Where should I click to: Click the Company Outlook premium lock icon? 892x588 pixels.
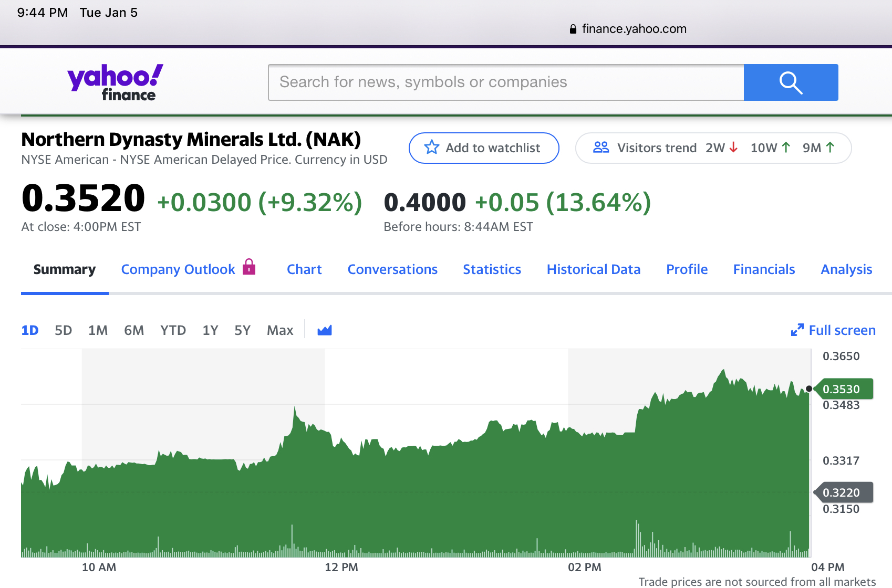coord(249,267)
